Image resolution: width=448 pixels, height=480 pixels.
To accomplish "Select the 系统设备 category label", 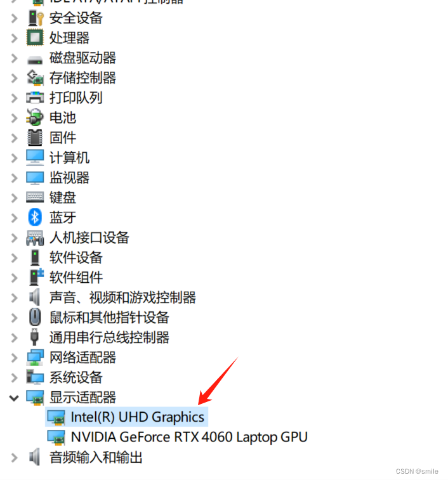I will coord(76,377).
